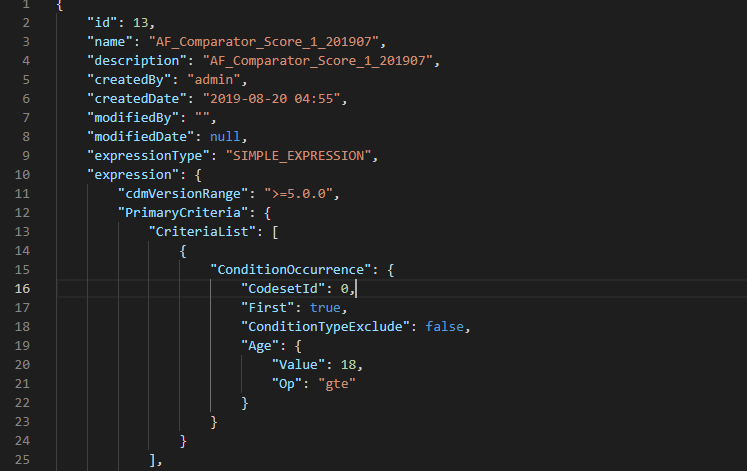Click the "CodesetId" key
Viewport: 747px width, 471px height.
tap(283, 289)
